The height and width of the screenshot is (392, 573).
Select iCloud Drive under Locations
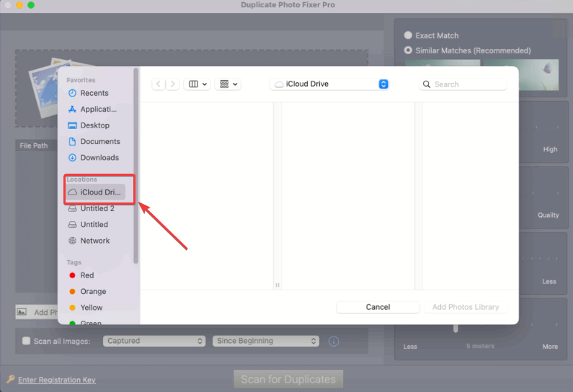tap(96, 192)
